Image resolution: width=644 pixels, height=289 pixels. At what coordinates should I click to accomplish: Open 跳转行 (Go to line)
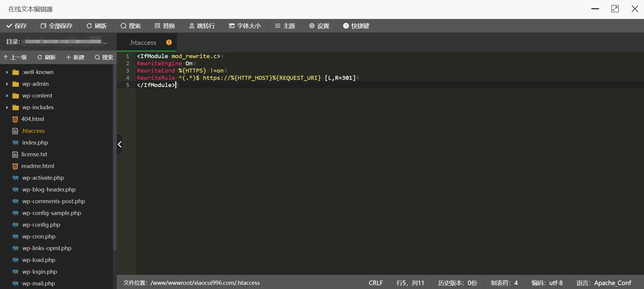point(202,26)
